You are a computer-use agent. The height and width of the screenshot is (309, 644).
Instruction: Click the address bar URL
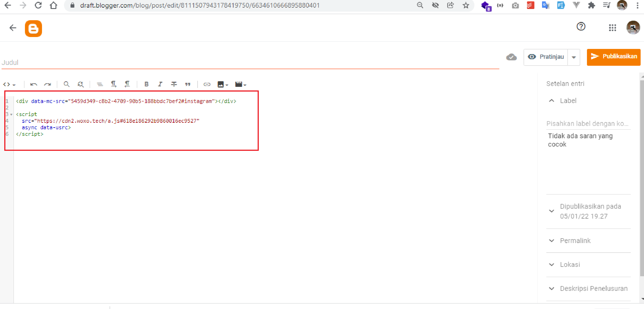[x=200, y=5]
